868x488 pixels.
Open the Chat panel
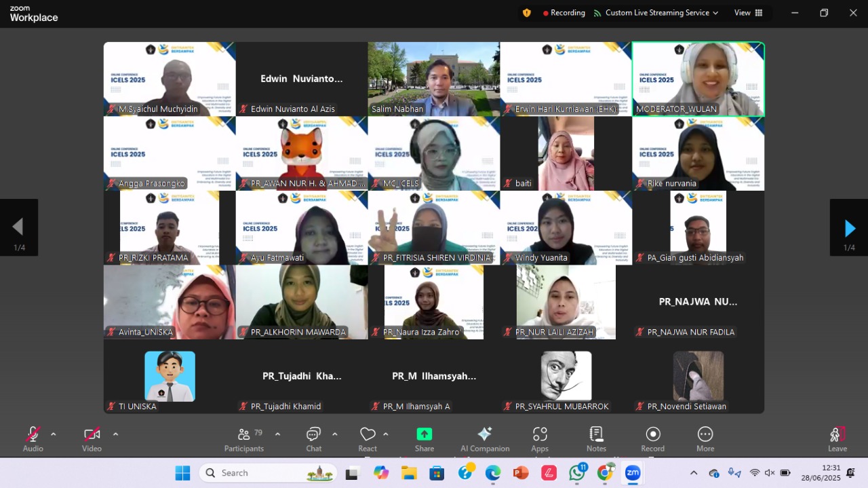(x=313, y=438)
